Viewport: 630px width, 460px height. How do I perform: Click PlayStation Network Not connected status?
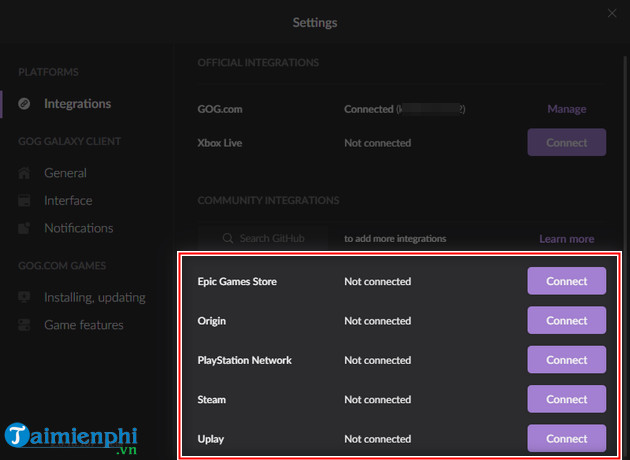[377, 360]
